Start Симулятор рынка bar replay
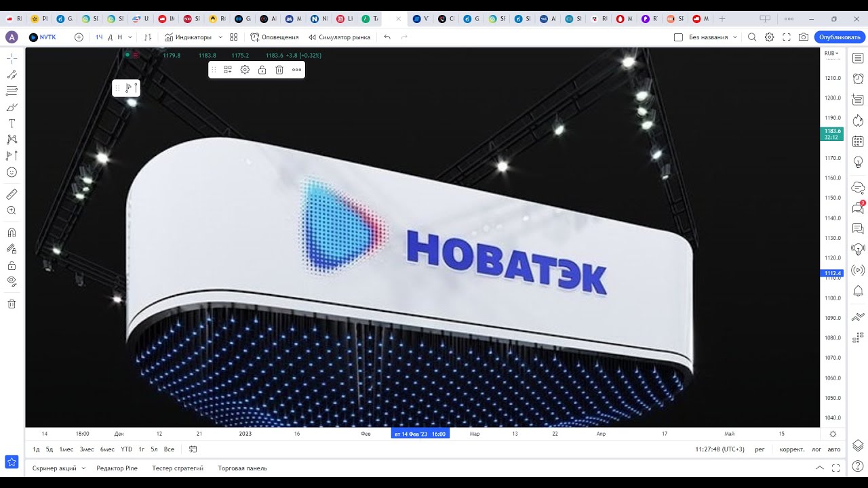Viewport: 868px width, 488px height. point(339,37)
